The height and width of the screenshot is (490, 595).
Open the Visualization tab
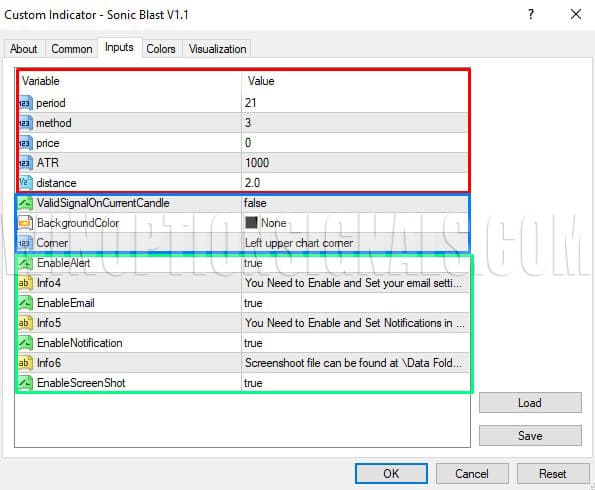tap(217, 49)
